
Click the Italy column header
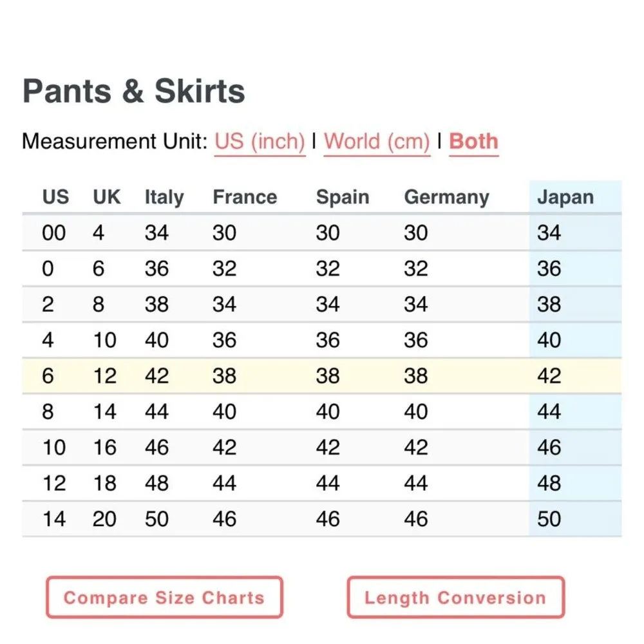(164, 197)
